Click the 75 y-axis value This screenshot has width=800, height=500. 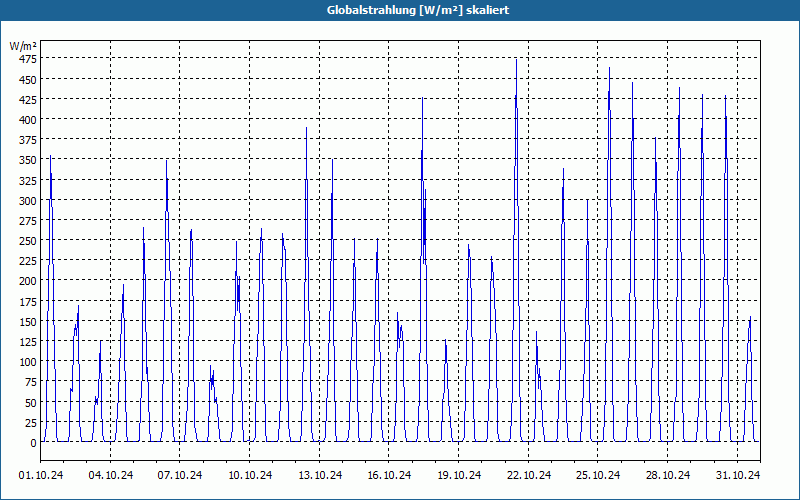(30, 382)
